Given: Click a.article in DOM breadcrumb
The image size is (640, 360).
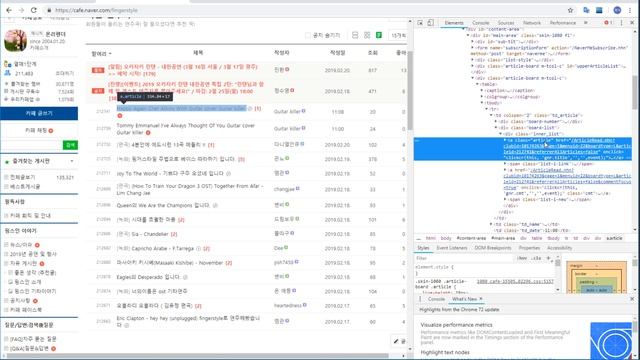Looking at the screenshot, I should tap(614, 238).
